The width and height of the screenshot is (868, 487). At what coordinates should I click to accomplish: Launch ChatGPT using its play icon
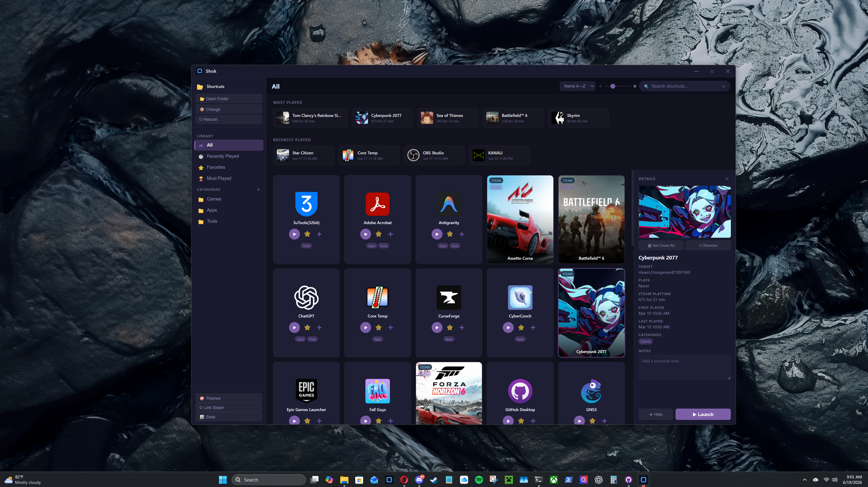[294, 327]
